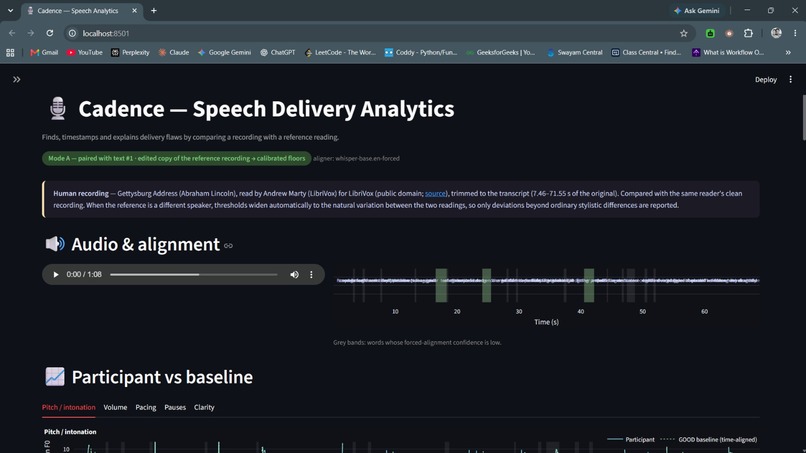Open a new browser tab
Image resolution: width=806 pixels, height=453 pixels.
pyautogui.click(x=154, y=10)
